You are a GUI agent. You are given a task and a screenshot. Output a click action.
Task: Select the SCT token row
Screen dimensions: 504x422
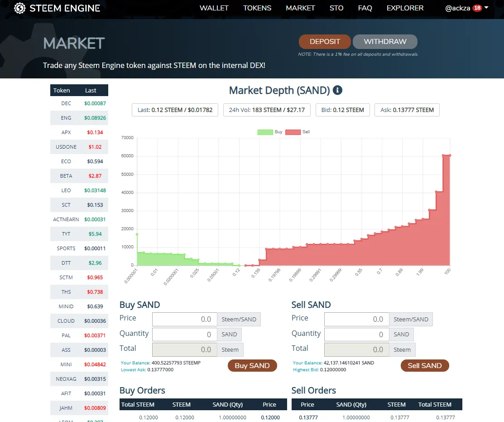pyautogui.click(x=79, y=204)
